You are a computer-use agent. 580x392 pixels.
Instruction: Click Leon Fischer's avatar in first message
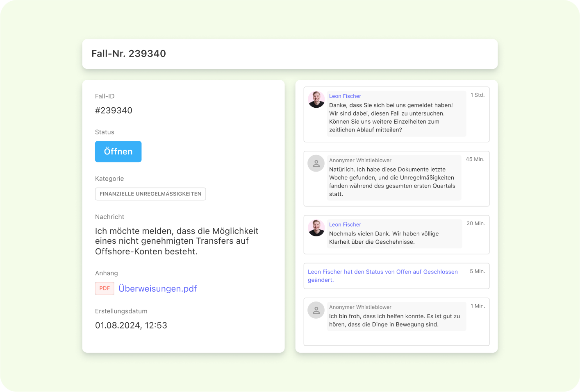[316, 100]
